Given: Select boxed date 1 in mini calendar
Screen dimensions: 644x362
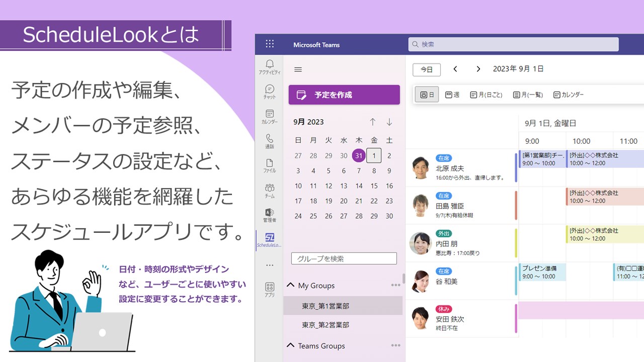Looking at the screenshot, I should 374,156.
